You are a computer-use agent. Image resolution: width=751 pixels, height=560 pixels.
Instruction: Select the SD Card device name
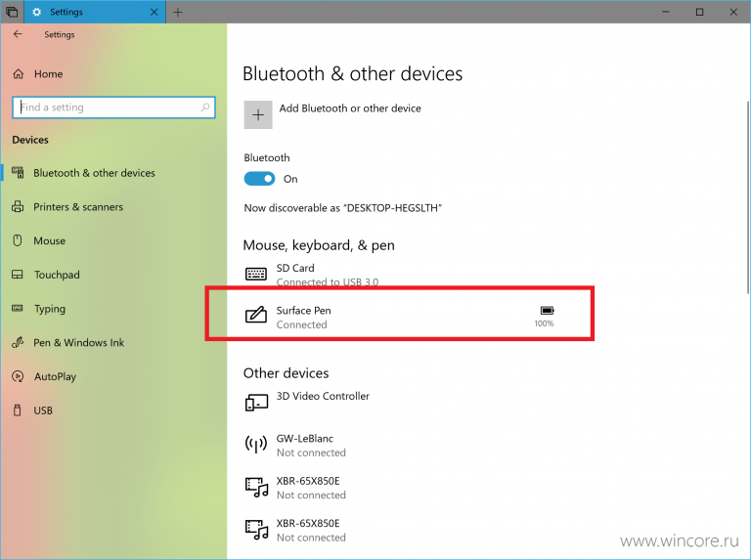click(295, 268)
